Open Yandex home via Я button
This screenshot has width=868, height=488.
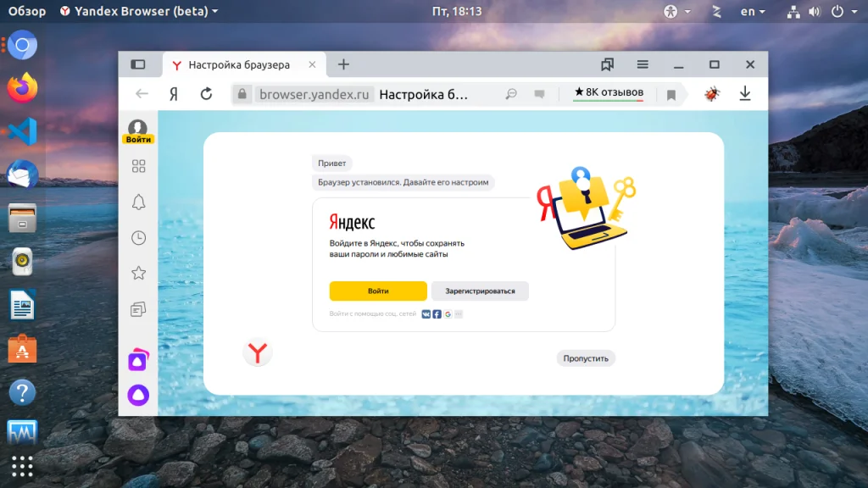point(174,94)
